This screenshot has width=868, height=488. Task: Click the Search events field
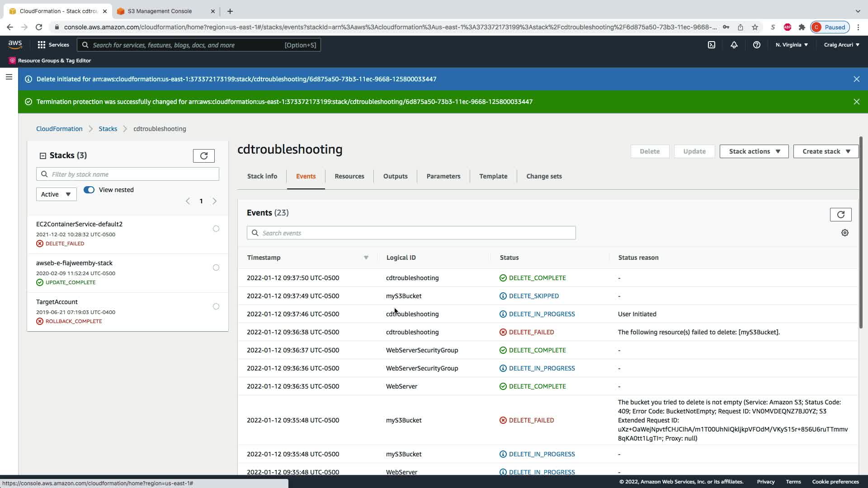pyautogui.click(x=411, y=233)
